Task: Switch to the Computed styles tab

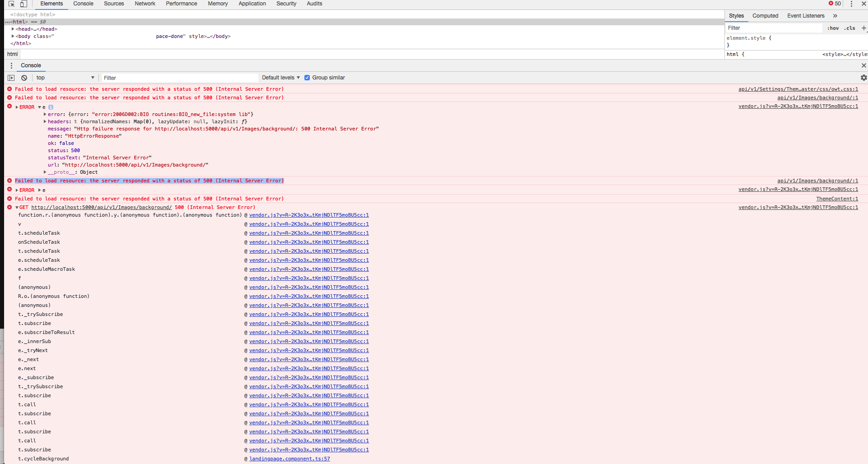Action: pos(765,16)
